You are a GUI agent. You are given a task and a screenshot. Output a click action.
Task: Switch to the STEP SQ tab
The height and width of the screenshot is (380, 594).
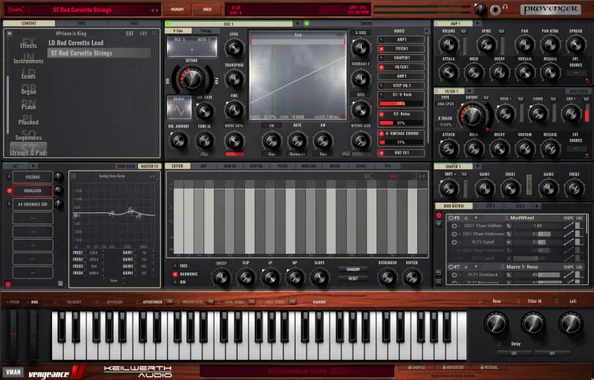[x=256, y=166]
